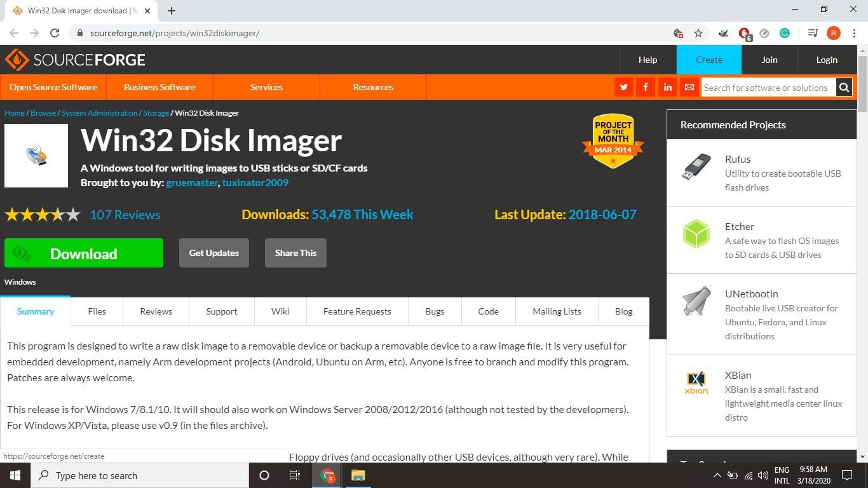This screenshot has width=868, height=488.
Task: Open Chrome from the Windows taskbar
Action: pyautogui.click(x=327, y=475)
